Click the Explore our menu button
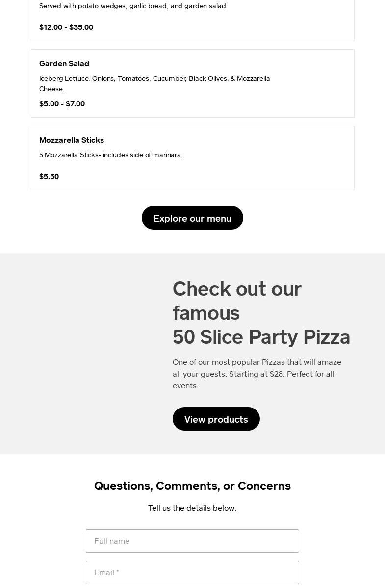This screenshot has width=385, height=588. pyautogui.click(x=192, y=218)
